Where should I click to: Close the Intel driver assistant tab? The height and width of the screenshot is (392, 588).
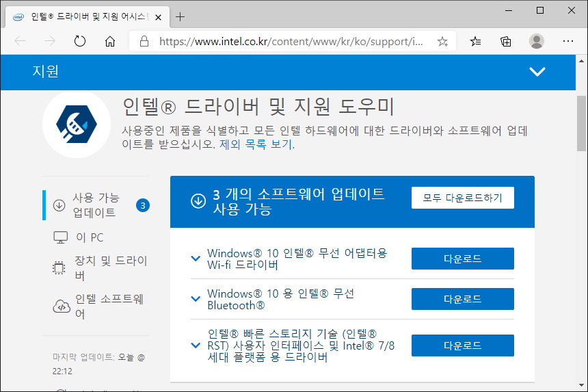click(x=158, y=17)
